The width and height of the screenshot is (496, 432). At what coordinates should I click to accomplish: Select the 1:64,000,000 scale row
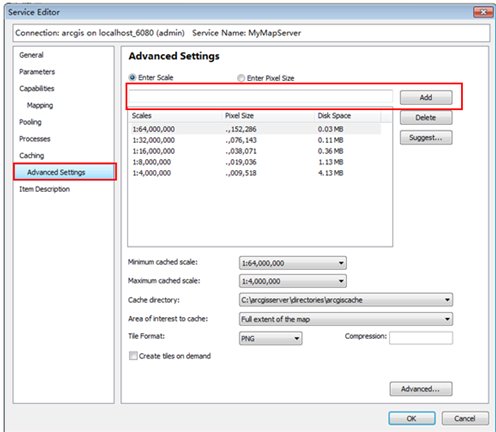pos(255,129)
